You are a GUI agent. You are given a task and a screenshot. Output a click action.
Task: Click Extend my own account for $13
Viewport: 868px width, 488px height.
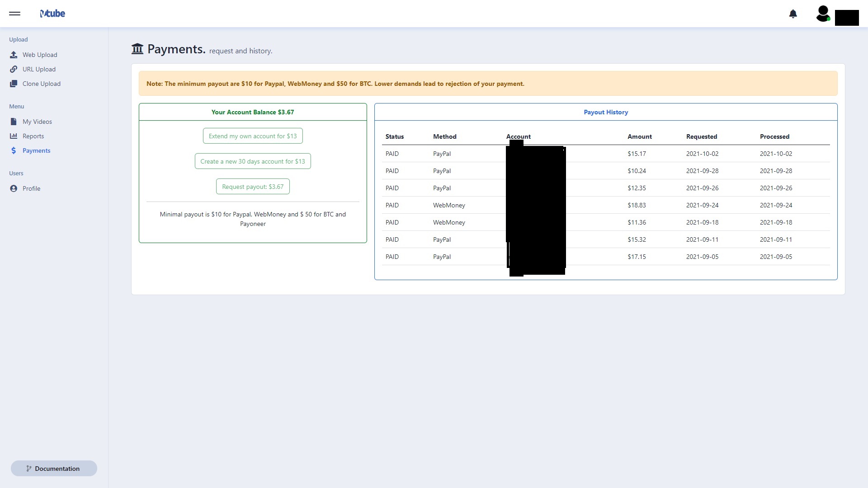coord(253,136)
